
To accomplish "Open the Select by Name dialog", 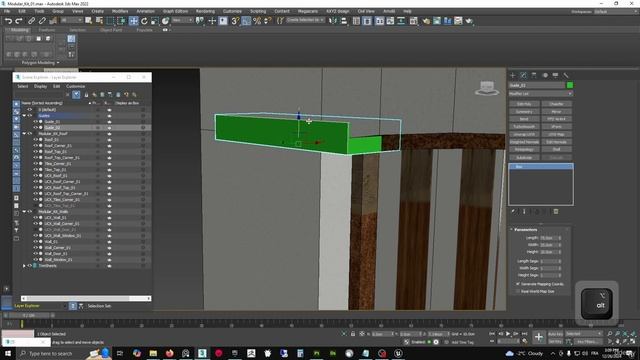I will tap(99, 21).
